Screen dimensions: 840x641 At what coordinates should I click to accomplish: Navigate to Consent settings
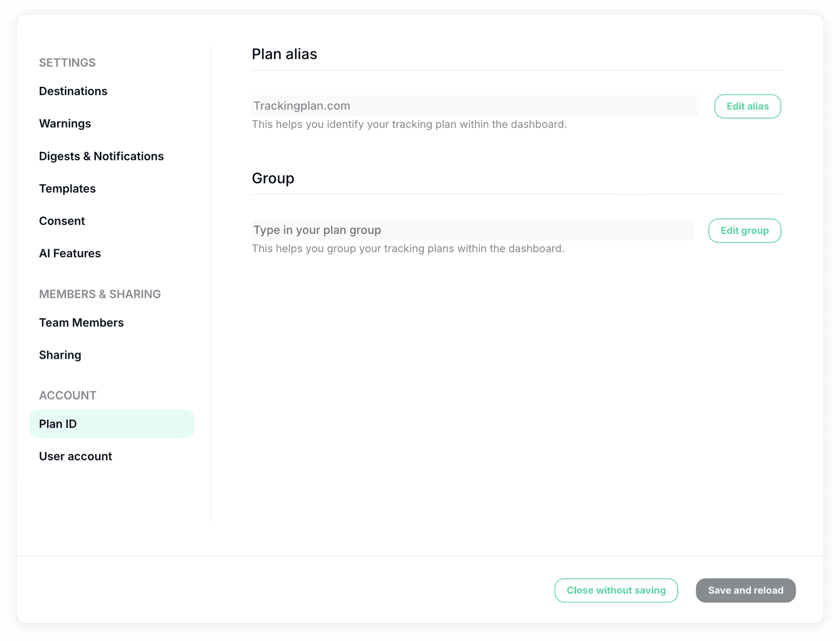coord(62,221)
